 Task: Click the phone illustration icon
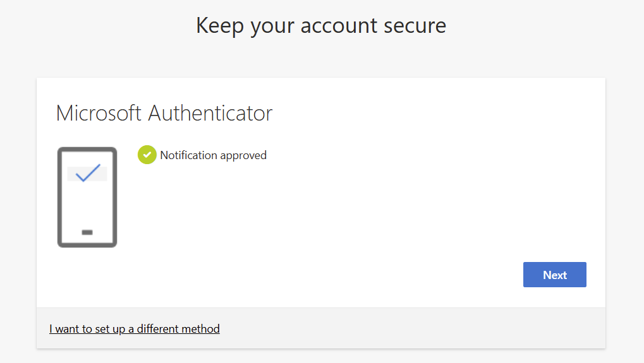(87, 197)
